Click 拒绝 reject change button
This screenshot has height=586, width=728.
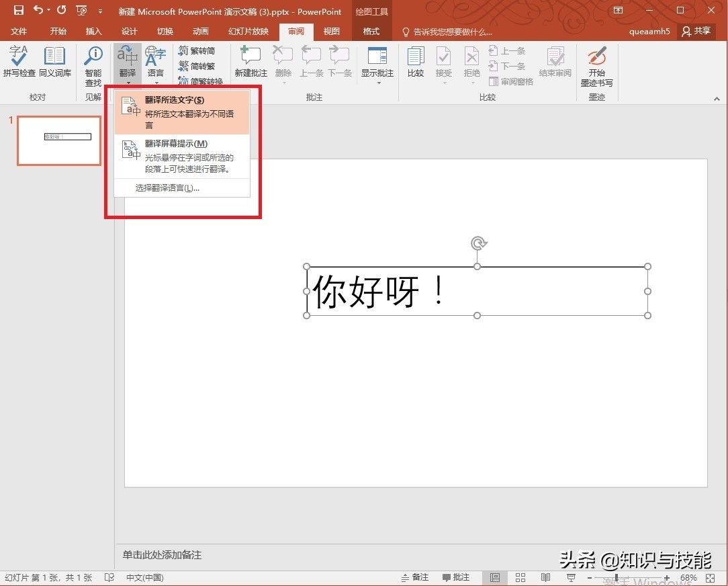471,64
